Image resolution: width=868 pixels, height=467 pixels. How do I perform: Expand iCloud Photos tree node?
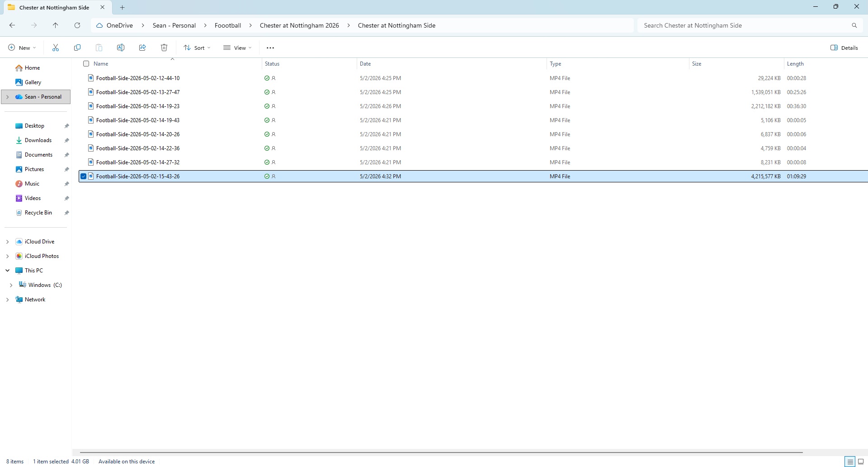[7, 256]
